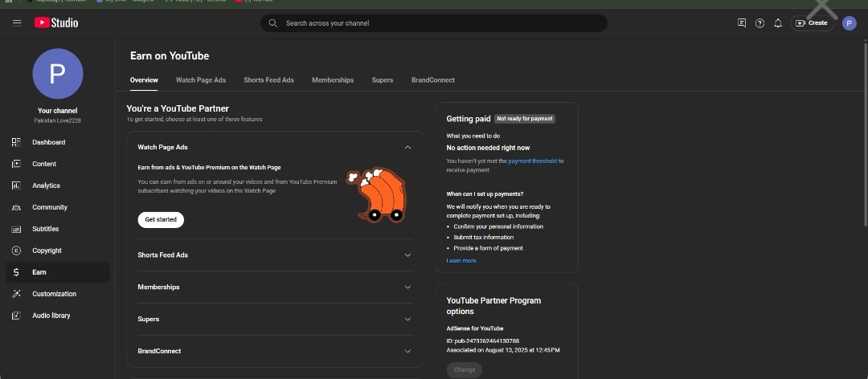The image size is (868, 379).
Task: Click the notifications bell icon
Action: click(x=777, y=23)
